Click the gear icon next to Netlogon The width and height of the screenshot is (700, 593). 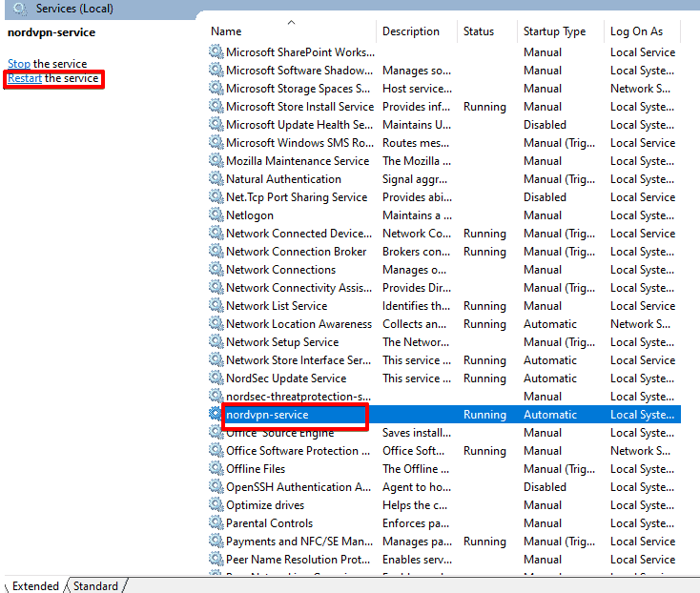(216, 215)
